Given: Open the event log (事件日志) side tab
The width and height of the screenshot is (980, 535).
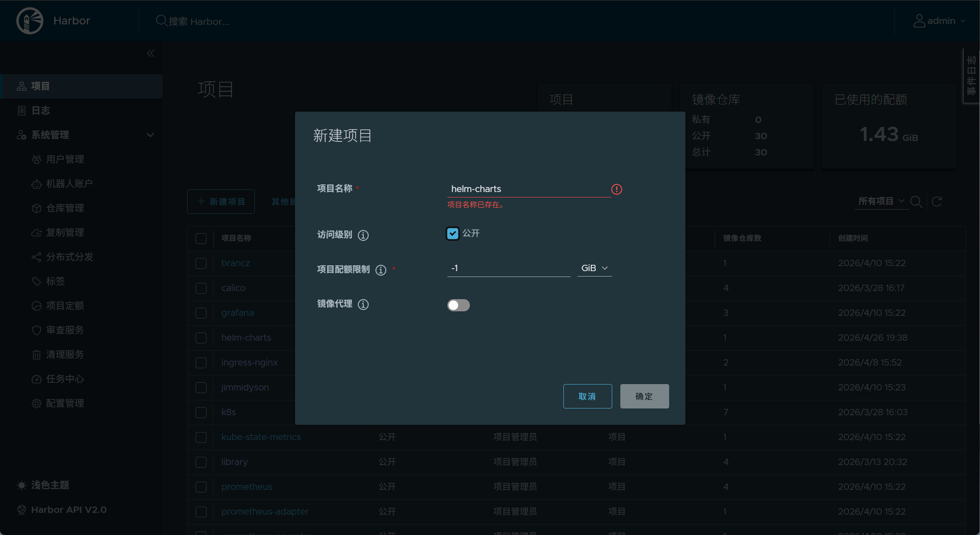Looking at the screenshot, I should click(971, 76).
